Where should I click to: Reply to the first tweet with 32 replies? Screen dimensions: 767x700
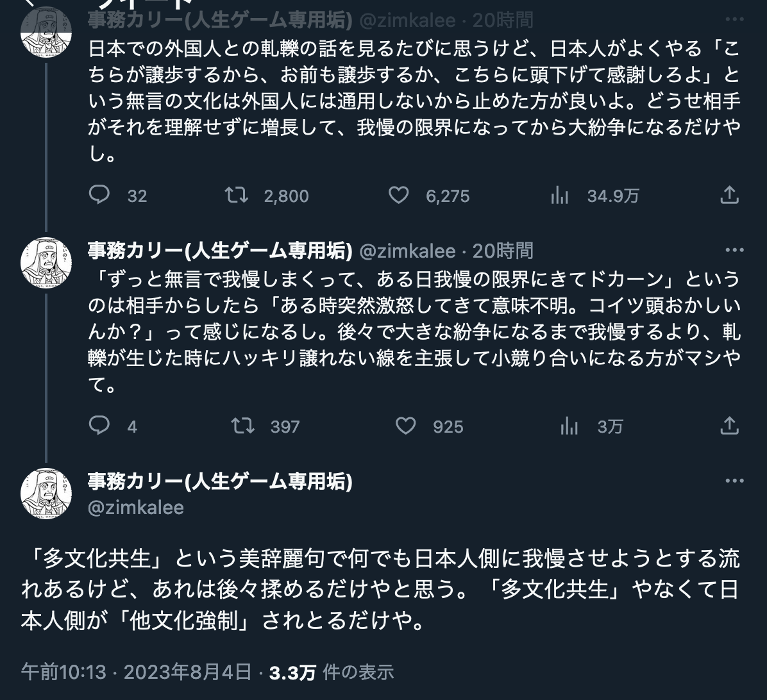click(x=99, y=195)
